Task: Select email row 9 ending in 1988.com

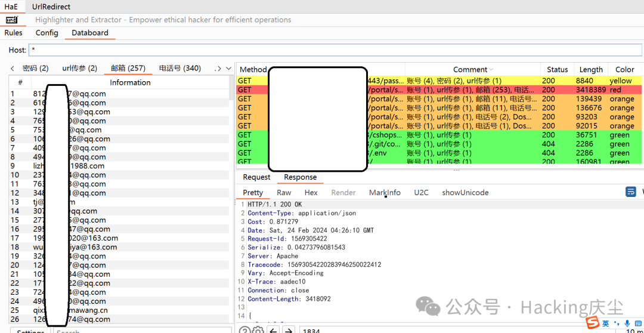Action: (x=119, y=166)
